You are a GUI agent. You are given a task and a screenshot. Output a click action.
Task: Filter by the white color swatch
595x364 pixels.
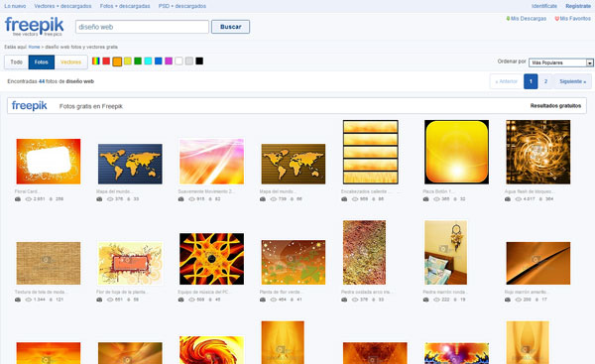[178, 61]
